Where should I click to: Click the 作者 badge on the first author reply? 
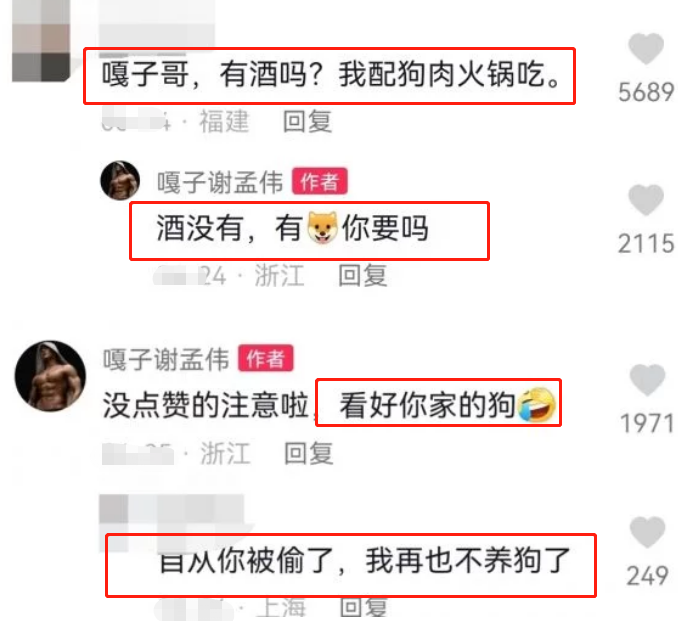[x=320, y=181]
